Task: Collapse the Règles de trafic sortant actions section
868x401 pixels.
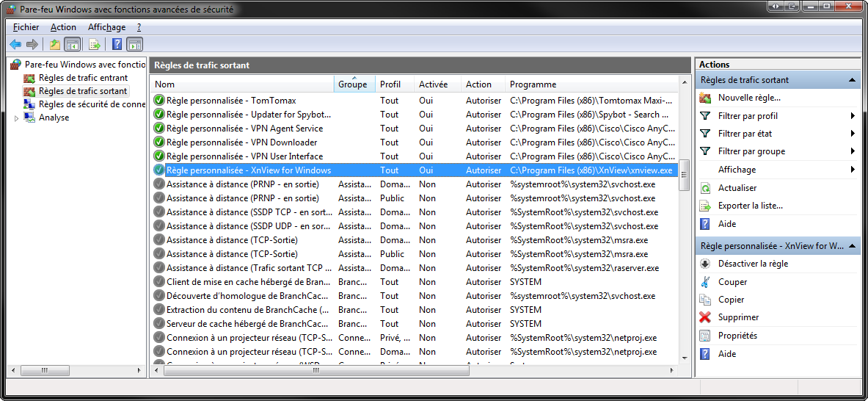Action: coord(852,80)
